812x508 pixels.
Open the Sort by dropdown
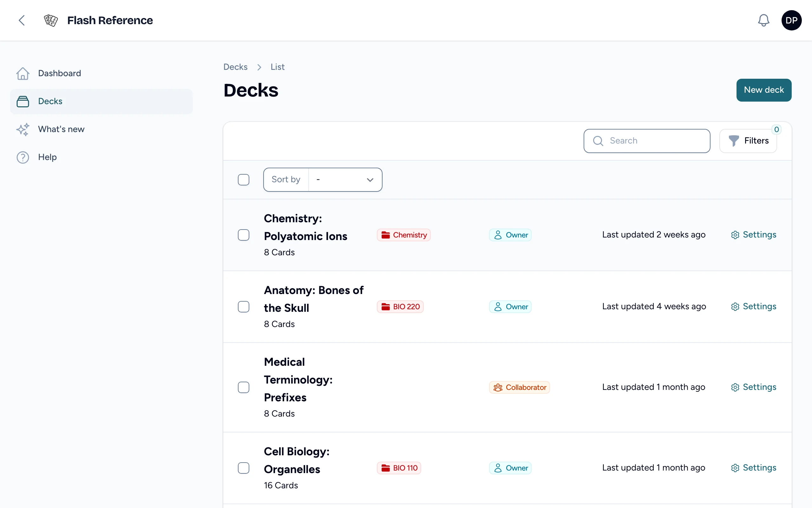click(345, 180)
